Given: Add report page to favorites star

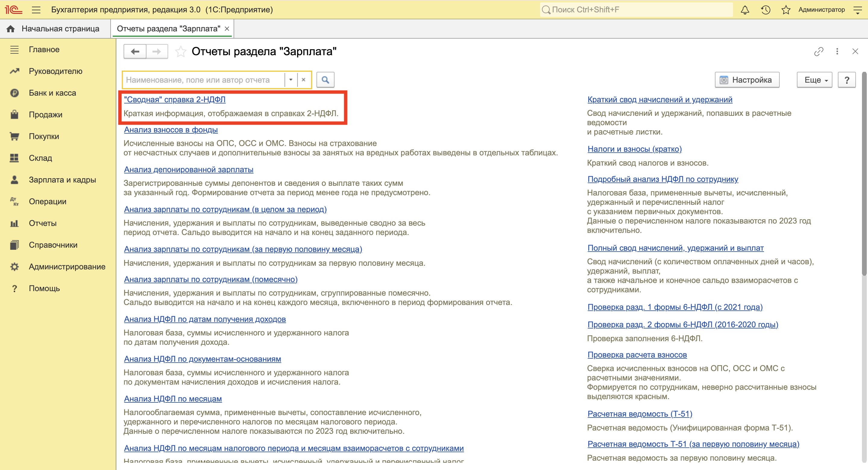Looking at the screenshot, I should 181,52.
